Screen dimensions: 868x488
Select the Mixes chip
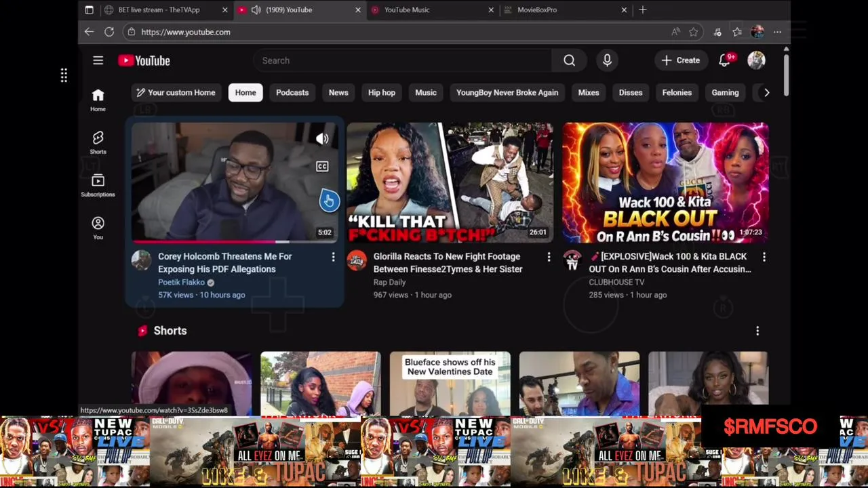click(589, 93)
